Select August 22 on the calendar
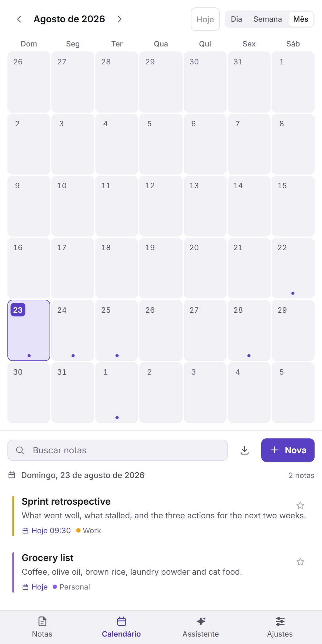Image resolution: width=322 pixels, height=644 pixels. (x=293, y=268)
